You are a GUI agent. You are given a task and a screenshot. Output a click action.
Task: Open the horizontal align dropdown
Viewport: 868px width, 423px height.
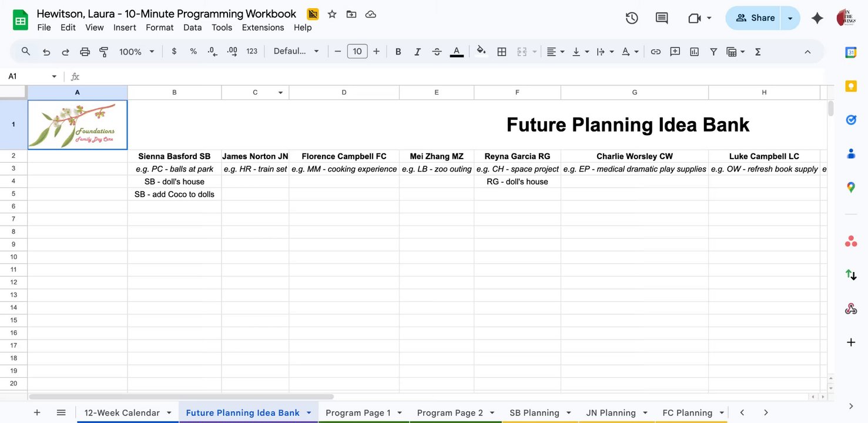click(555, 52)
